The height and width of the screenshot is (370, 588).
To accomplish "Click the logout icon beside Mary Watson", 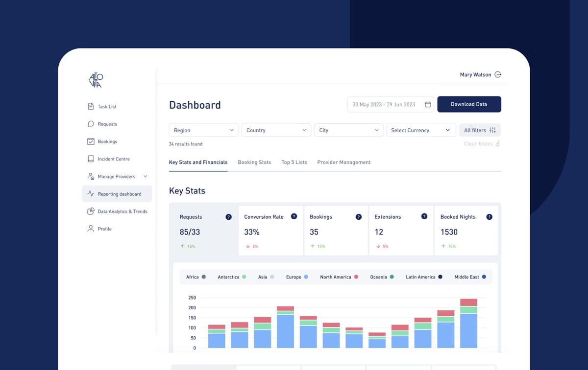I will pyautogui.click(x=498, y=75).
